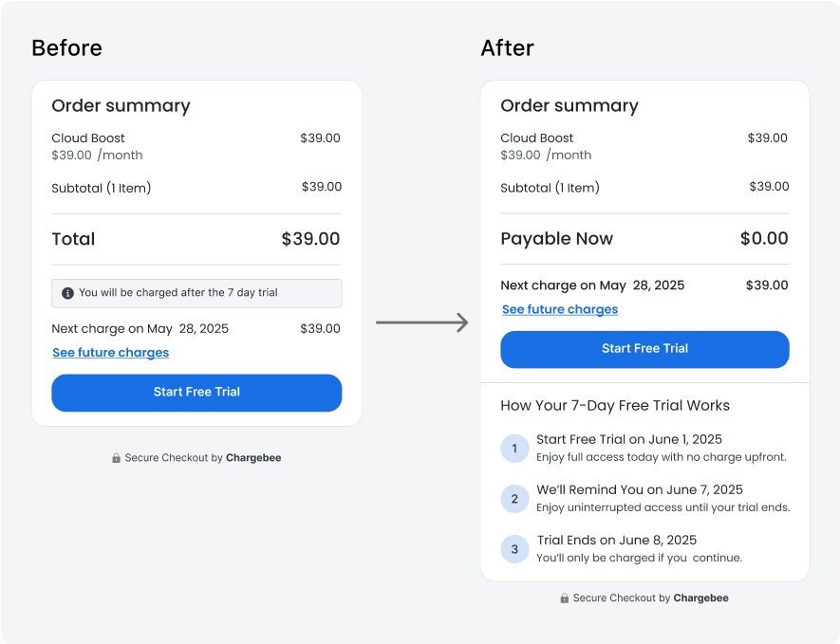Screen dimensions: 840x644
Task: Select step 2 circle in trial timeline
Action: click(514, 498)
